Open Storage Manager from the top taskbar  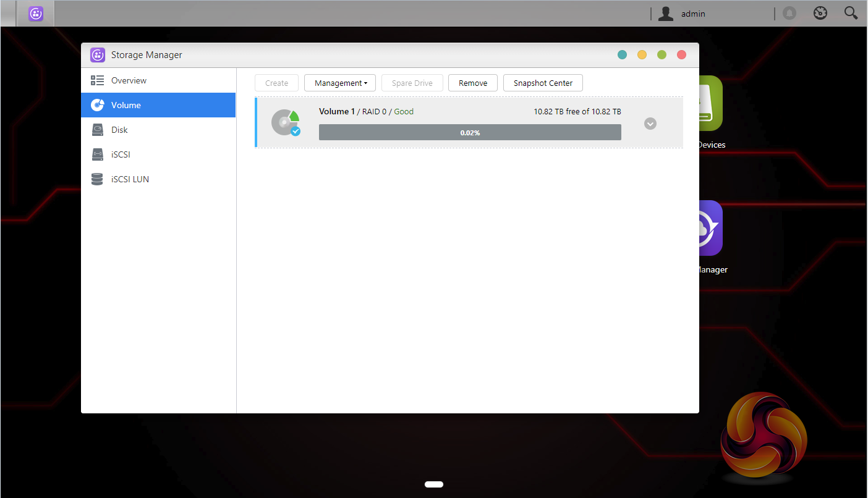point(36,14)
